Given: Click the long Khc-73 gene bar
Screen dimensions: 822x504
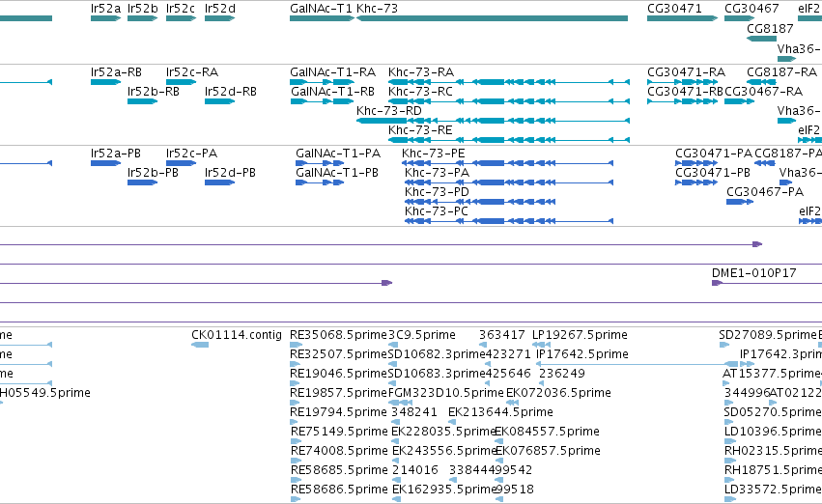Looking at the screenshot, I should (x=493, y=18).
